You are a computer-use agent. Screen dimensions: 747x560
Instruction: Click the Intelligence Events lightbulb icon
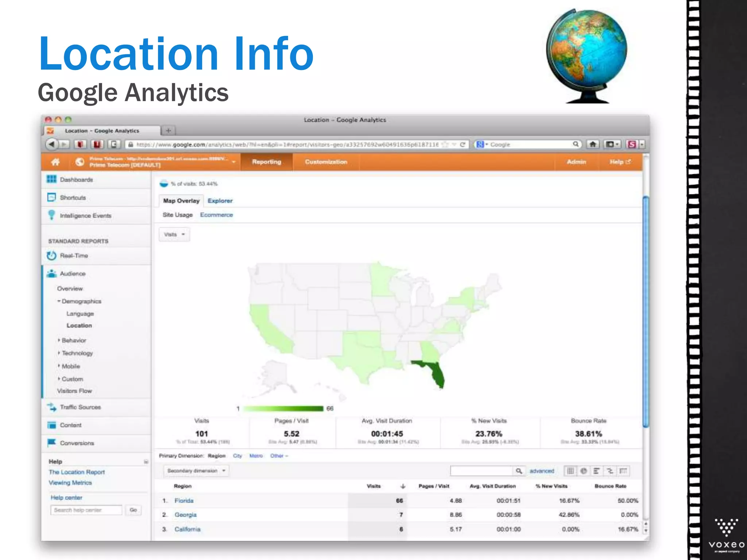click(51, 215)
